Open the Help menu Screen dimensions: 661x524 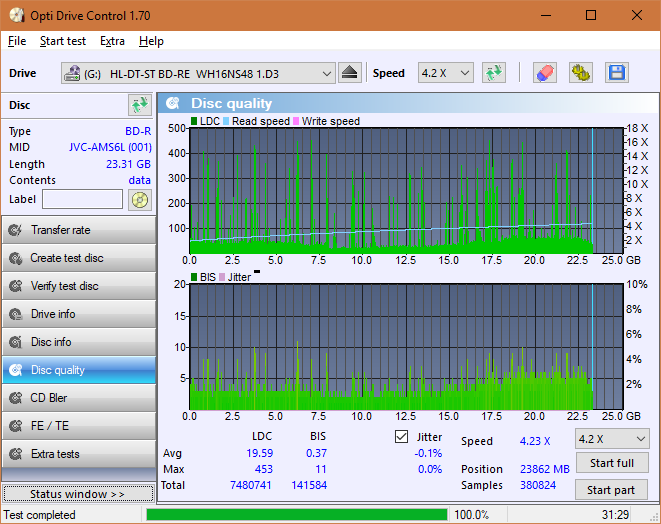151,41
